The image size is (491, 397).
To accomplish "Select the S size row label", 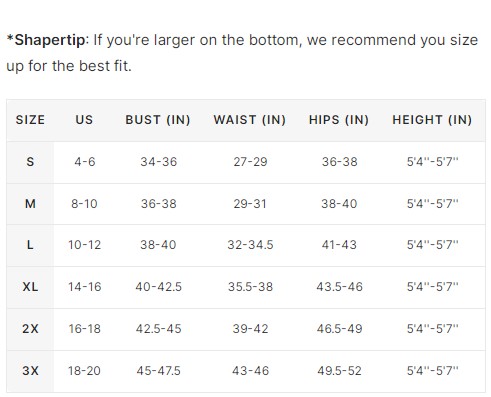I will (x=30, y=162).
